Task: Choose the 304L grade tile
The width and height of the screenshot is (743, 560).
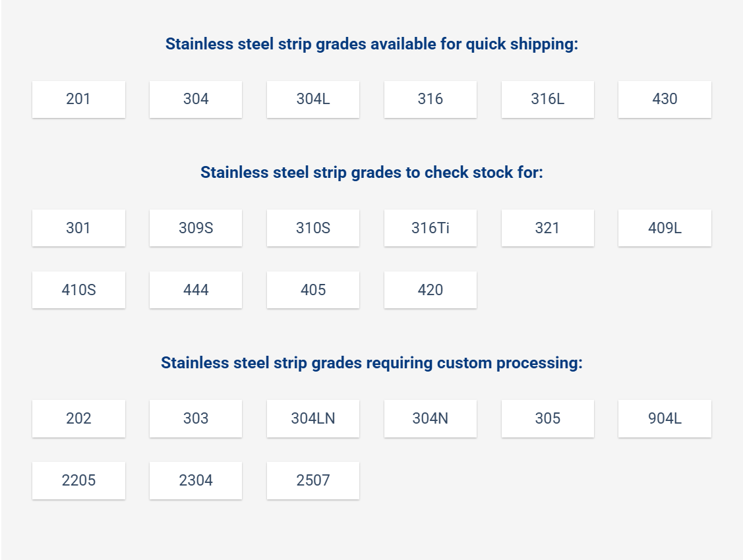Action: coord(313,99)
